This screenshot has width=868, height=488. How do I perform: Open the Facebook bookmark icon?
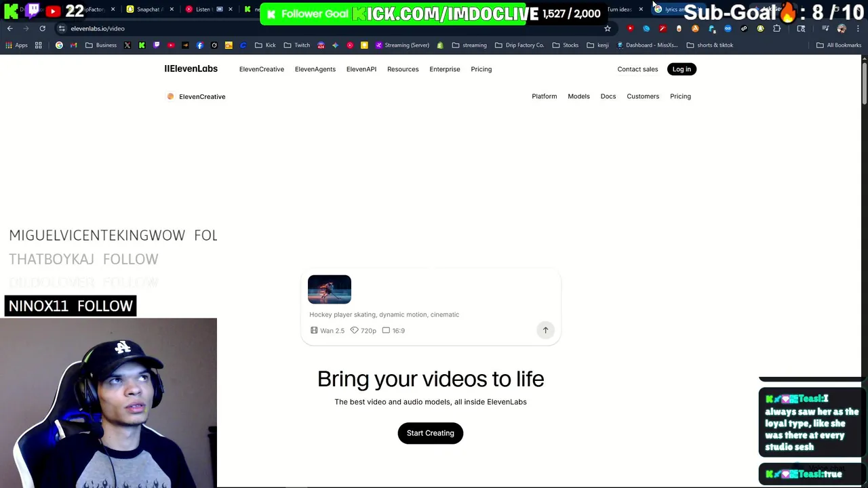tap(199, 45)
